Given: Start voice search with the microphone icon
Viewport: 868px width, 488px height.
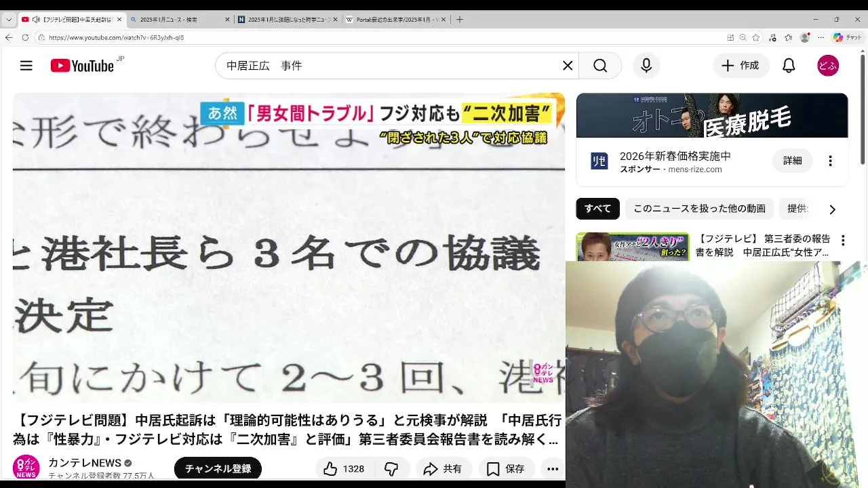Looking at the screenshot, I should pos(646,66).
